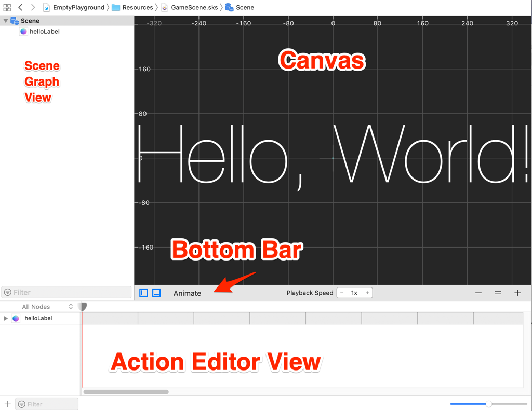
Task: Decrease playback speed with the minus stepper
Action: (x=342, y=293)
